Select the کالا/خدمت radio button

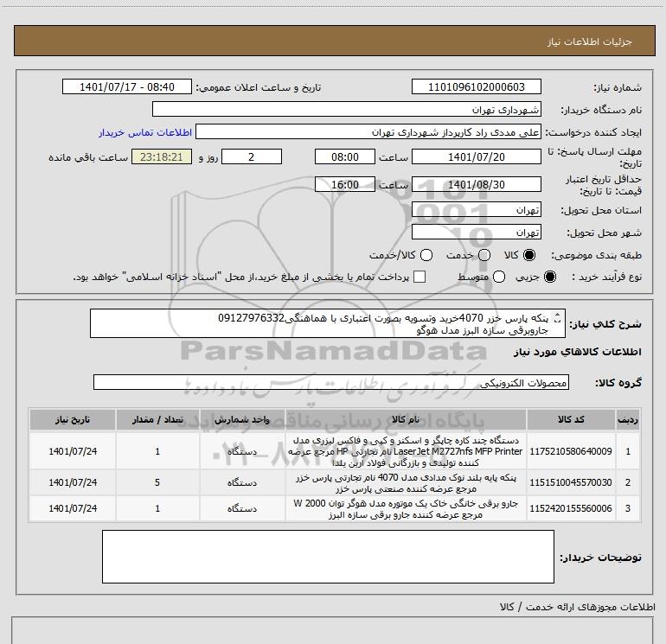tap(426, 255)
